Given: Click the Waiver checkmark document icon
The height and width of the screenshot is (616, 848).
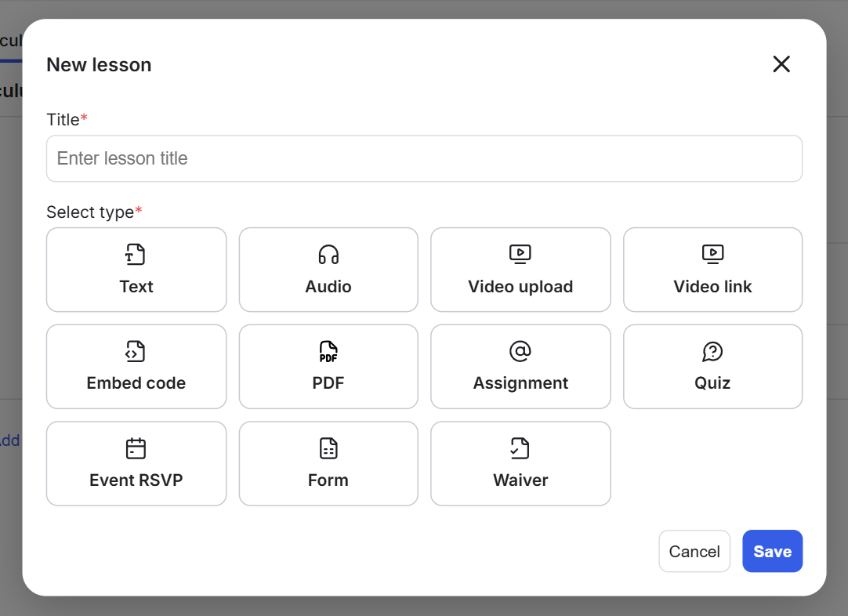Looking at the screenshot, I should [520, 448].
